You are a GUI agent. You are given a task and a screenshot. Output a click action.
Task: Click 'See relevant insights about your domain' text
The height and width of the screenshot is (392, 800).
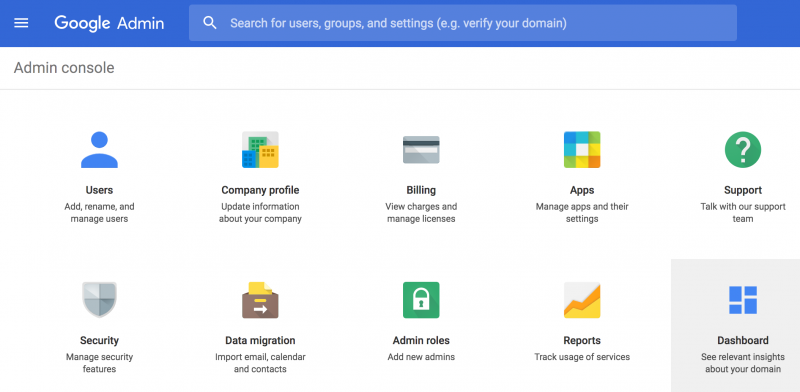tap(743, 363)
